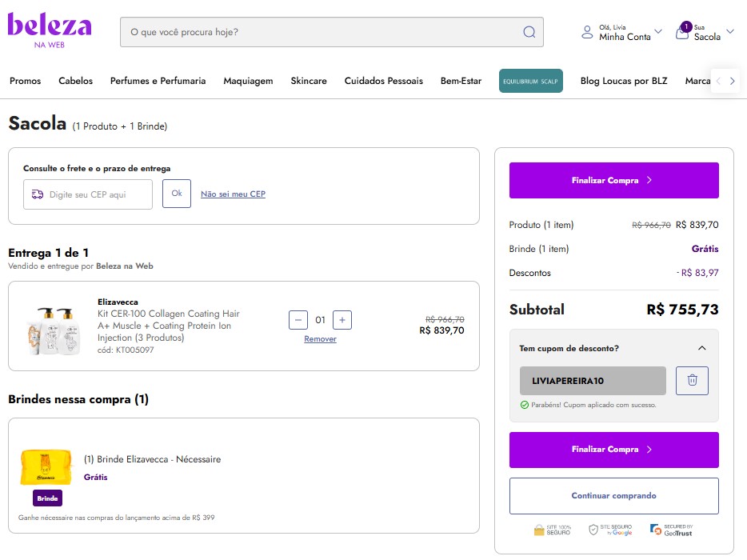This screenshot has height=560, width=747.
Task: Increase product quantity with plus button
Action: 342,320
